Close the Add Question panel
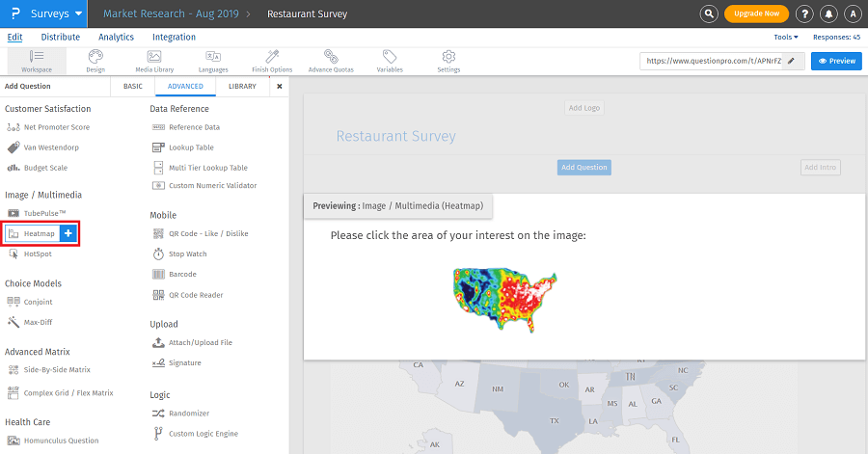The width and height of the screenshot is (868, 454). 280,86
